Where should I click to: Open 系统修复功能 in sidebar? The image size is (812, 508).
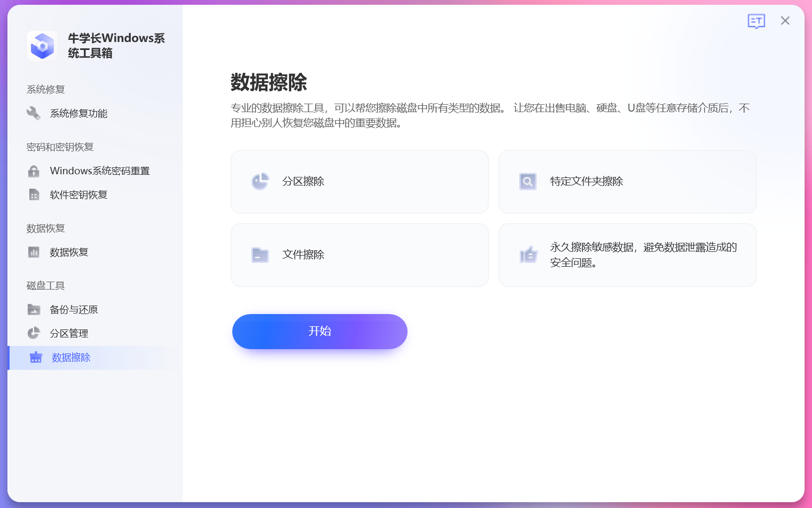pos(79,113)
